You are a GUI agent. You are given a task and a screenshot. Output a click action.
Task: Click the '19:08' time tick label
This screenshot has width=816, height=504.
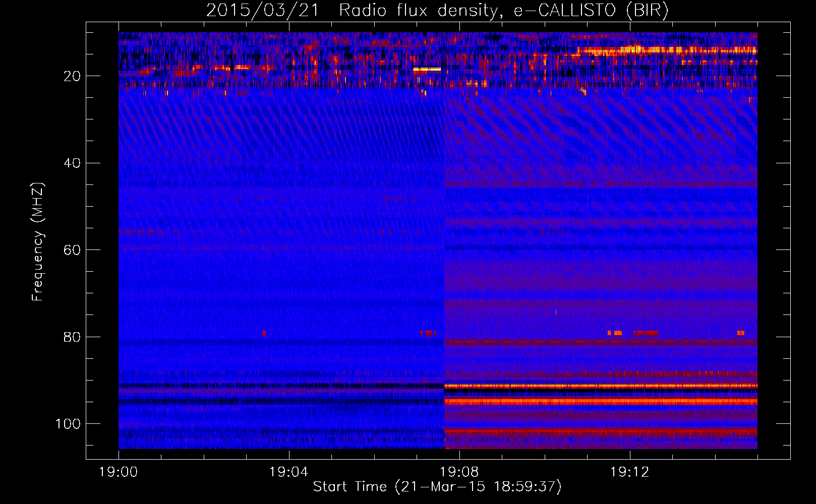[459, 472]
